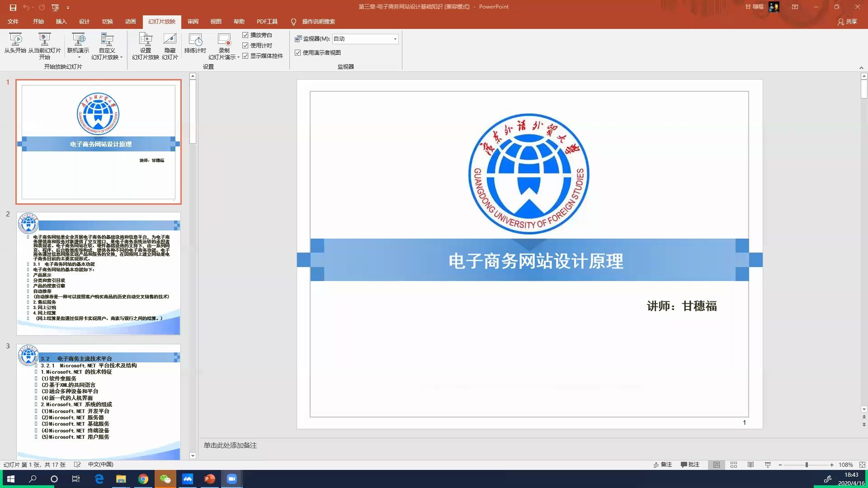
Task: Open 批注 comments icon in status bar
Action: coord(690,465)
